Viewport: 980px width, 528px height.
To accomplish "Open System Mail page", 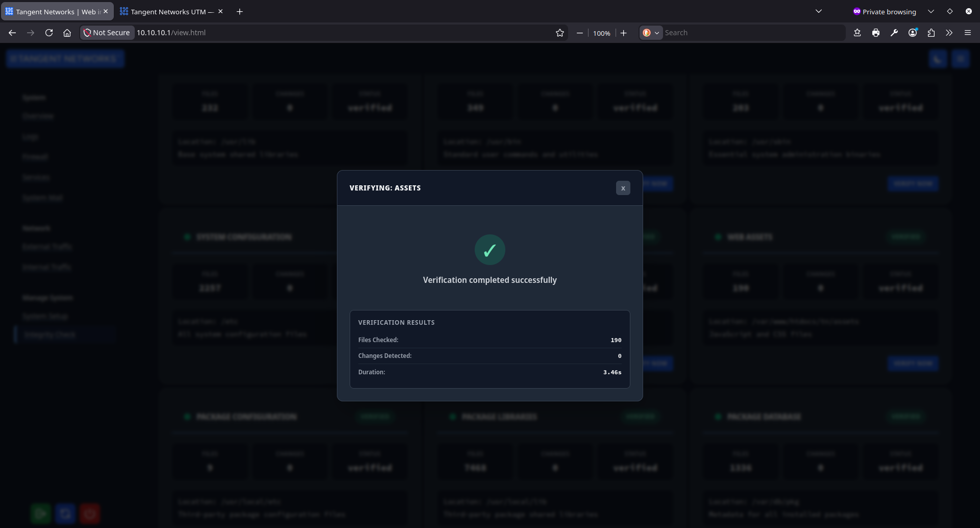I will click(x=42, y=197).
